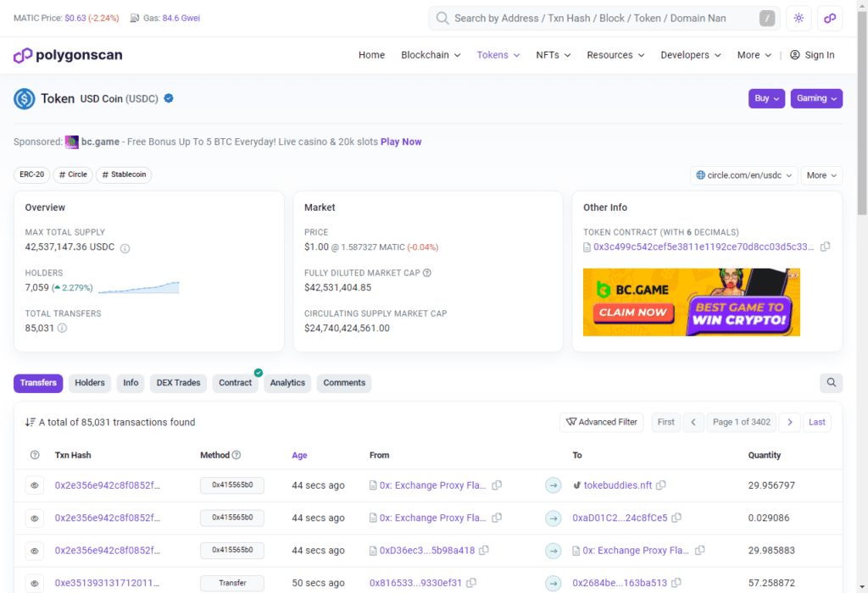Image resolution: width=868 pixels, height=593 pixels.
Task: Click the BC.GAME Claim Now banner ad
Action: (x=692, y=302)
